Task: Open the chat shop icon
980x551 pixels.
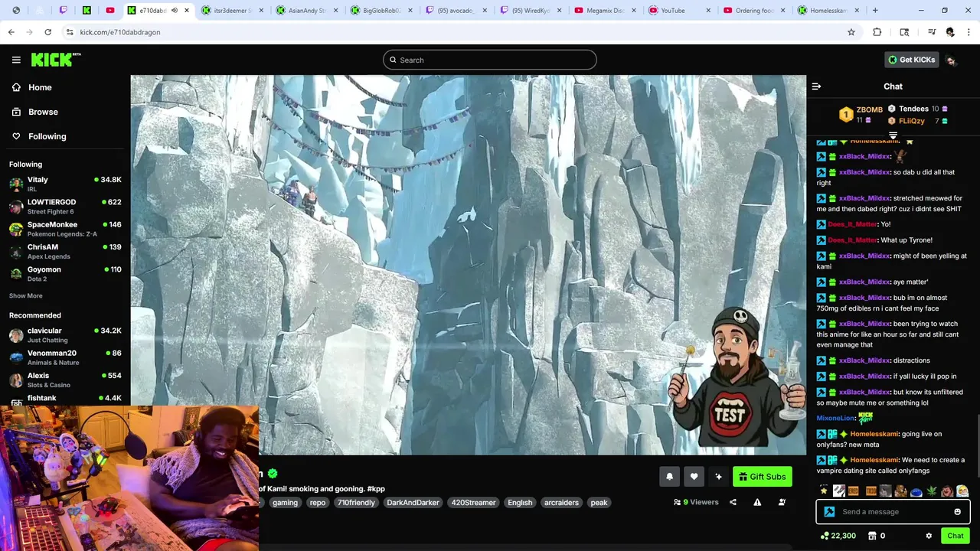Action: (871, 536)
